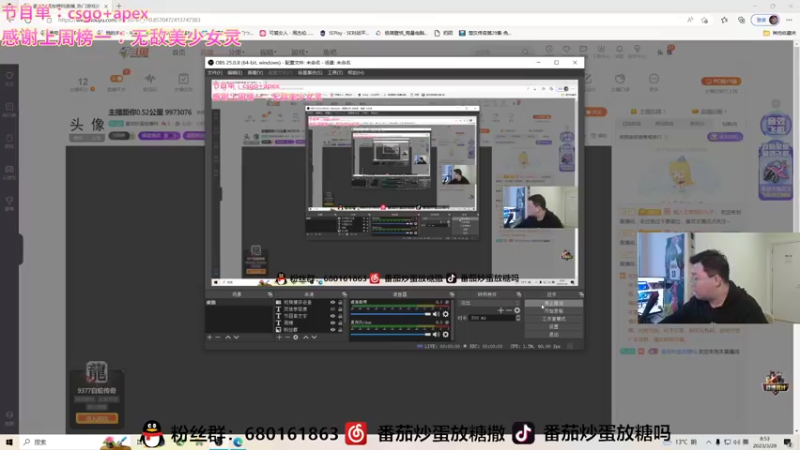800x450 pixels.
Task: Open desktop audio gear settings
Action: [x=445, y=314]
